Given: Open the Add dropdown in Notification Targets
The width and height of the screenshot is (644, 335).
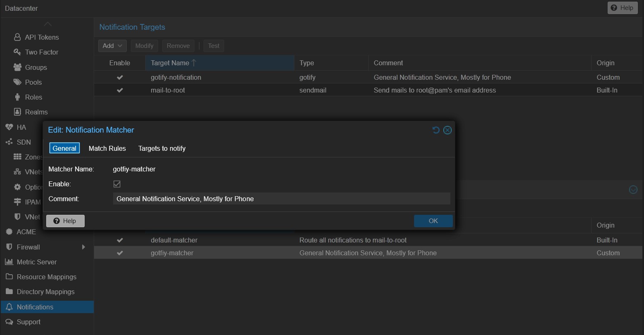Looking at the screenshot, I should (112, 46).
